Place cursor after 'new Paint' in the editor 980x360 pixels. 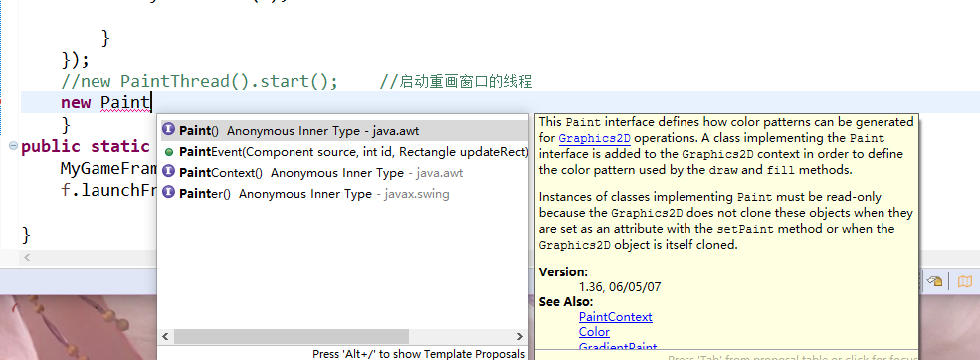click(x=152, y=102)
